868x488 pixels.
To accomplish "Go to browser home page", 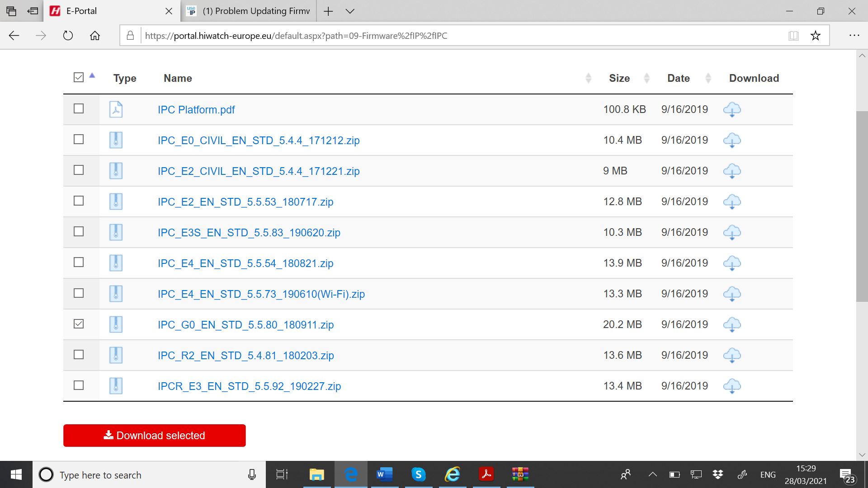I will click(x=95, y=36).
